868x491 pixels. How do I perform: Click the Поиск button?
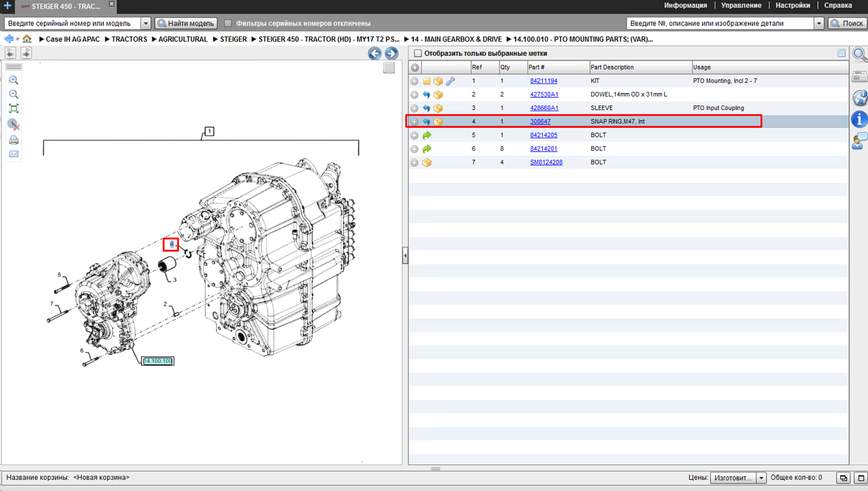point(848,23)
